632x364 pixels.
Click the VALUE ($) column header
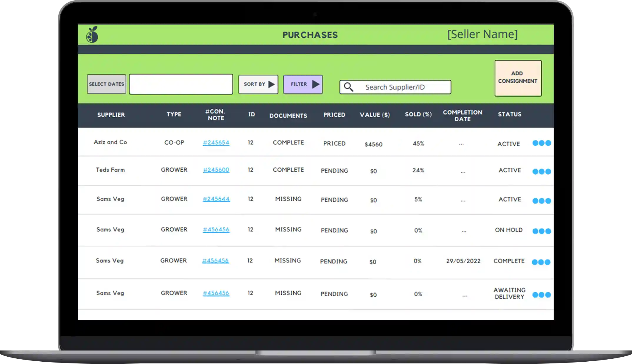(x=375, y=115)
